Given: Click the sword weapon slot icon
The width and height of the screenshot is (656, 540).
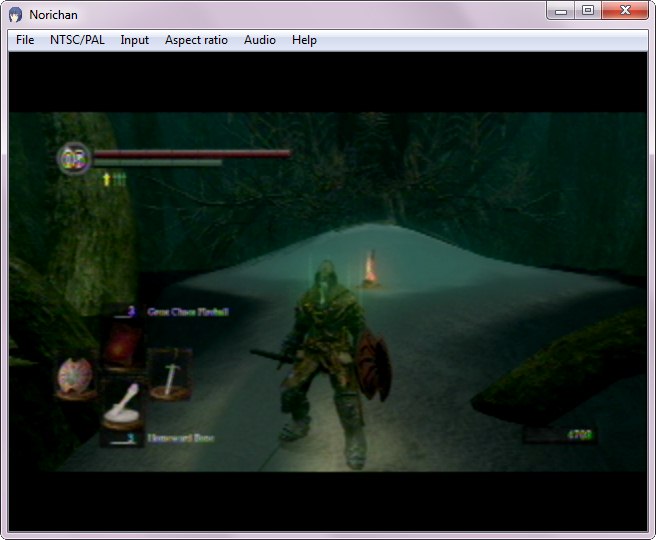Looking at the screenshot, I should coord(170,374).
